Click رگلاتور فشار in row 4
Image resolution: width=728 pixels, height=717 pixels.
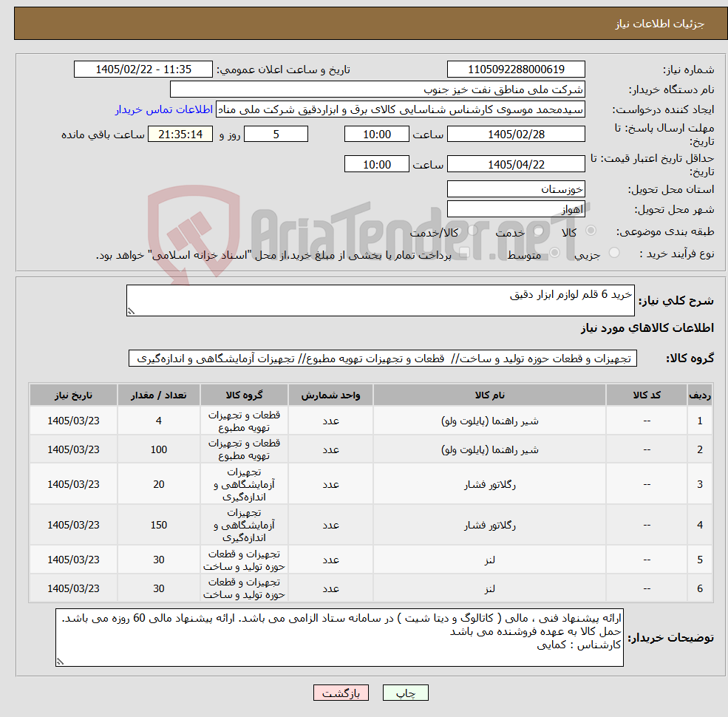tap(489, 525)
